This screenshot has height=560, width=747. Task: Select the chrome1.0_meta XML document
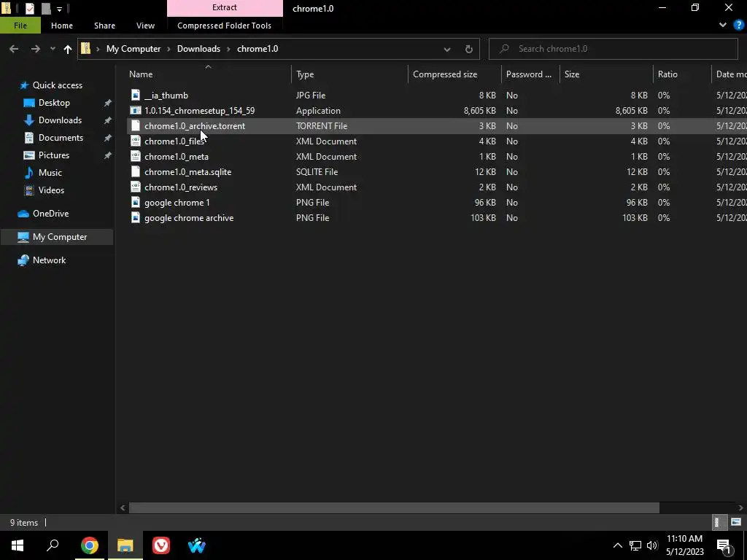(177, 157)
